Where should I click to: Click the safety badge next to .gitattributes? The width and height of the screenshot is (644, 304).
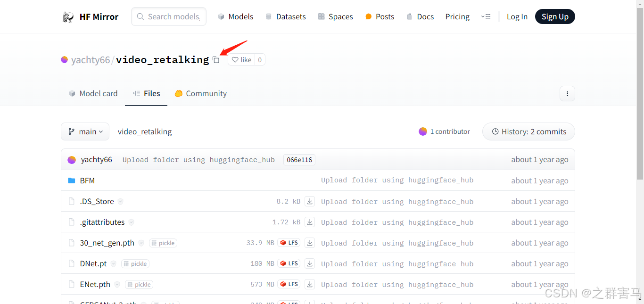pos(132,222)
